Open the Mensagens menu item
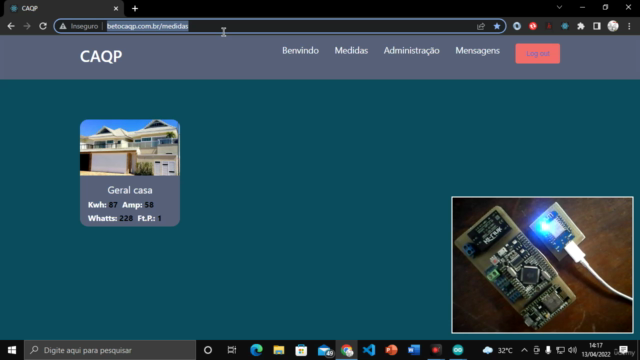 point(478,51)
